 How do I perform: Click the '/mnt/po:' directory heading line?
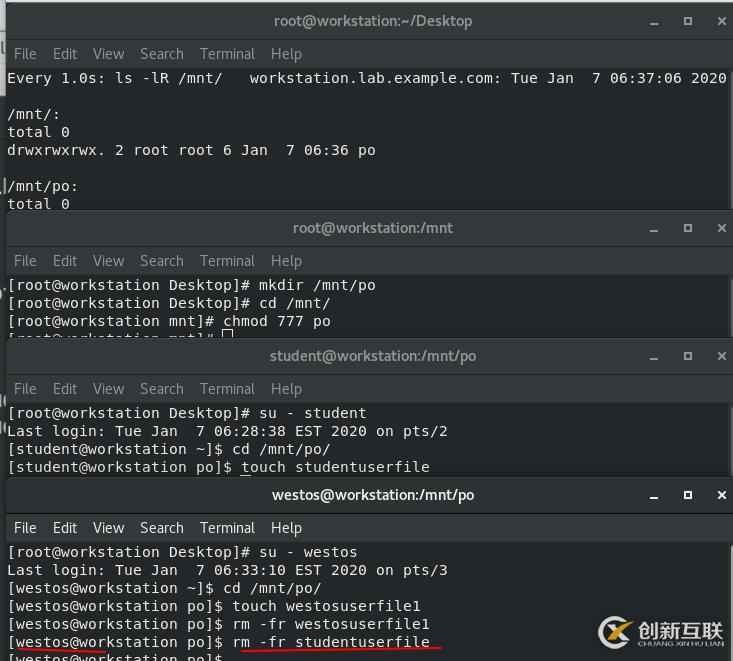coord(42,187)
